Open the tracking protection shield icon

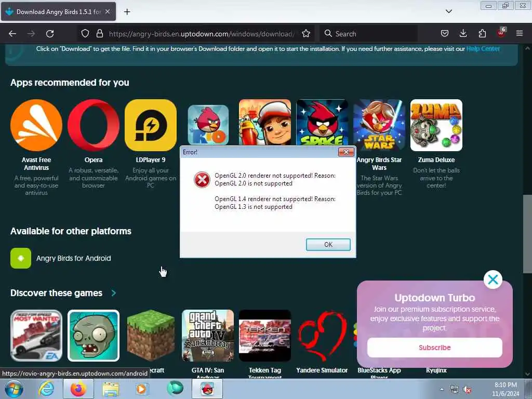point(85,34)
